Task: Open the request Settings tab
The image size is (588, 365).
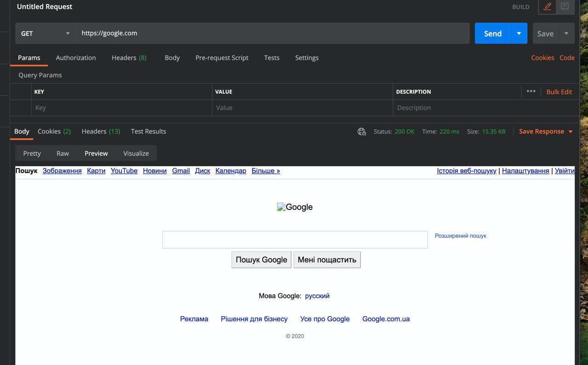Action: 307,58
